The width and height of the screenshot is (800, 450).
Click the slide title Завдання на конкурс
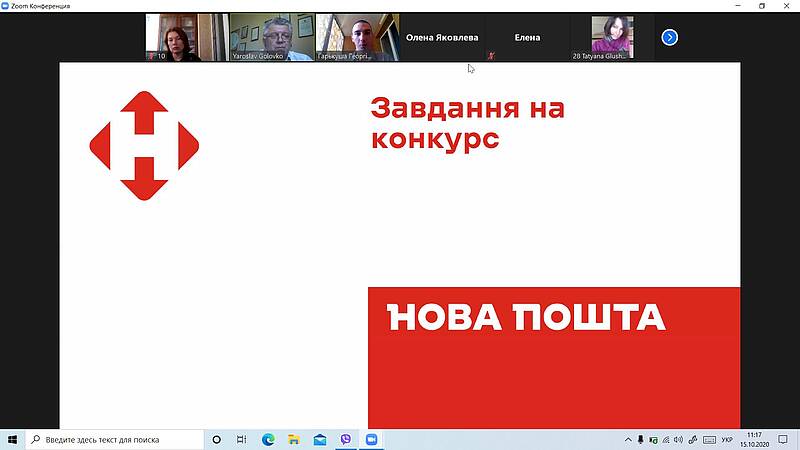click(x=467, y=123)
